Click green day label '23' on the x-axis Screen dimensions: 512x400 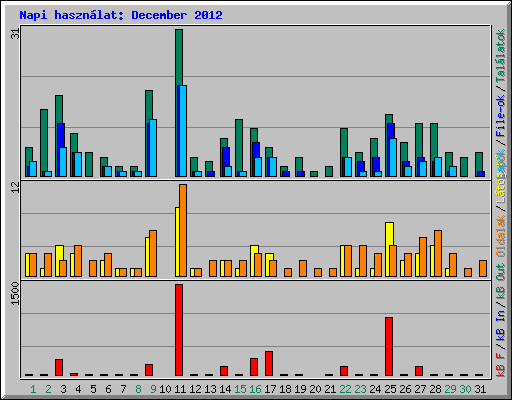point(360,389)
